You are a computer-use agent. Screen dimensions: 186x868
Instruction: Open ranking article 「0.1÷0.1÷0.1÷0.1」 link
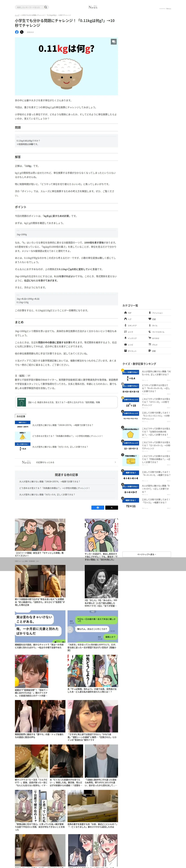156,416
